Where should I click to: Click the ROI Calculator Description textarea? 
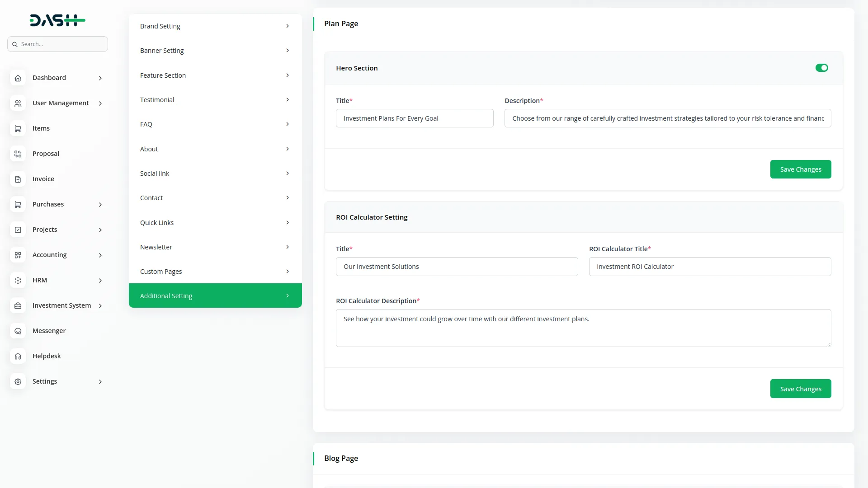583,328
